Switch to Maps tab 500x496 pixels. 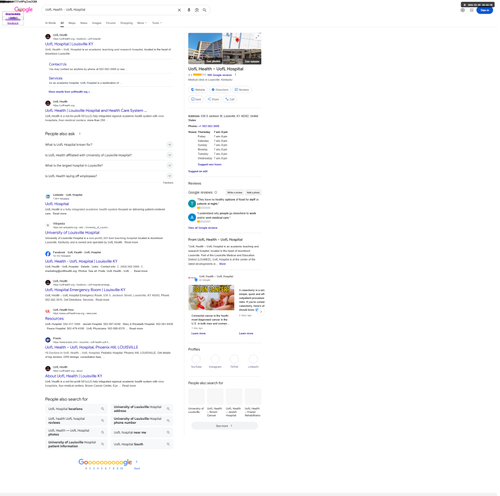pyautogui.click(x=72, y=23)
